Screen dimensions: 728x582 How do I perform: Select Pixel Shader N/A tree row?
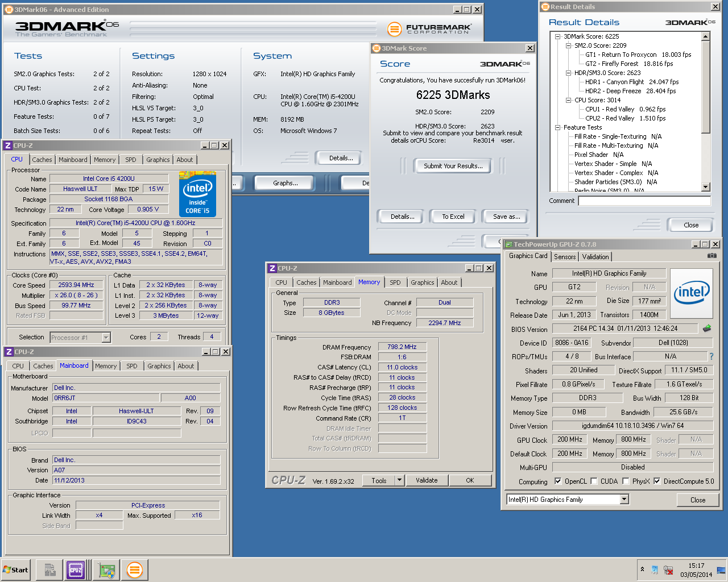coord(599,155)
